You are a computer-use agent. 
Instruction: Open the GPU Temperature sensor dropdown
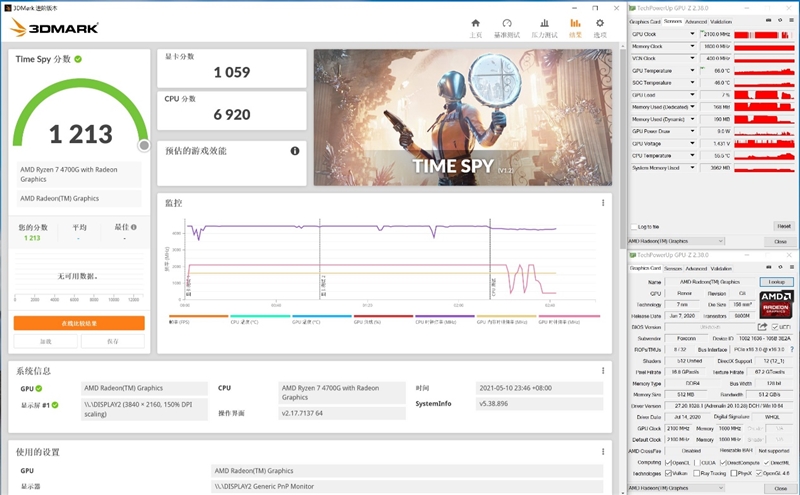click(x=692, y=71)
